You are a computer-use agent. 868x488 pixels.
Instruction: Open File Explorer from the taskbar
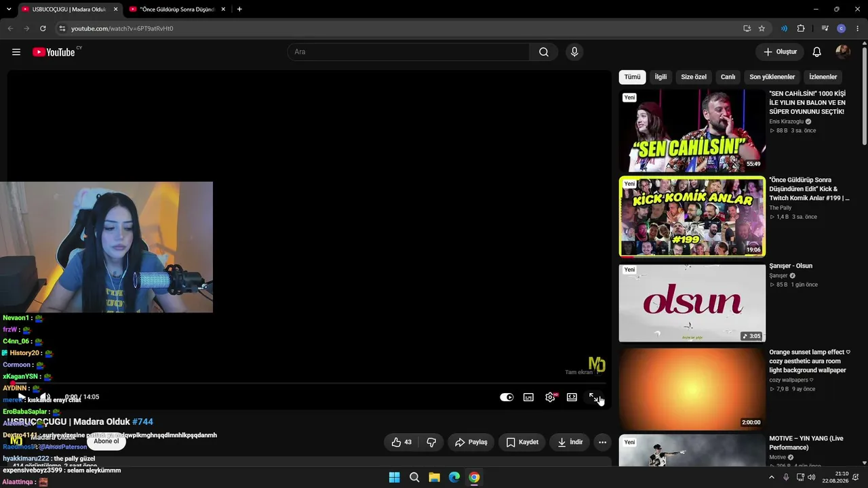(434, 477)
